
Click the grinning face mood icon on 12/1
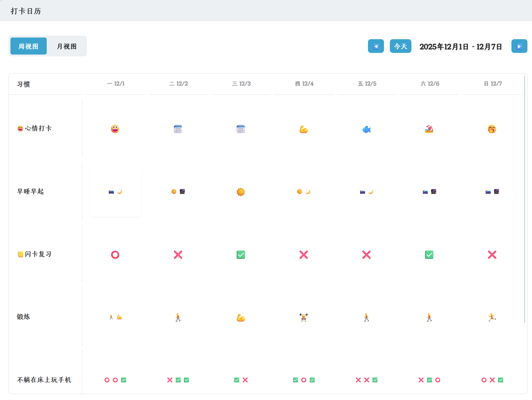[115, 129]
